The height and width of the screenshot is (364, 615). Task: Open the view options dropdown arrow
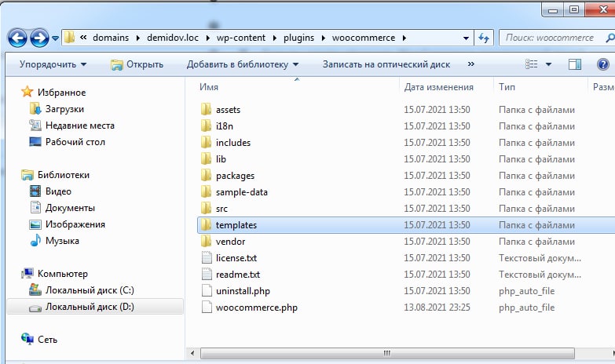pyautogui.click(x=548, y=64)
